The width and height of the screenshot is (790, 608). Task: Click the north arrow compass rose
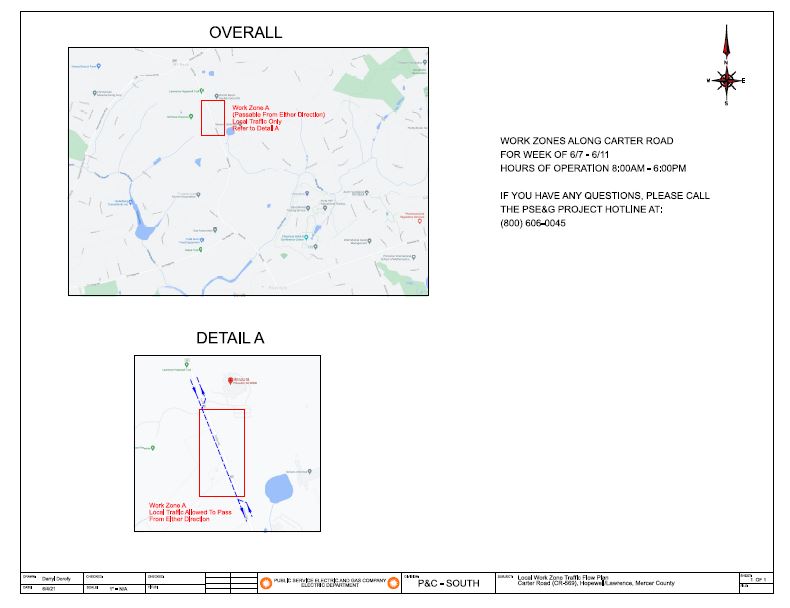(x=727, y=72)
